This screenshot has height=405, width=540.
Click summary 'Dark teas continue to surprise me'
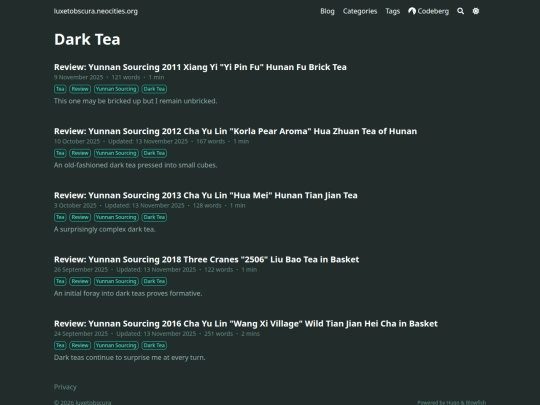point(129,357)
